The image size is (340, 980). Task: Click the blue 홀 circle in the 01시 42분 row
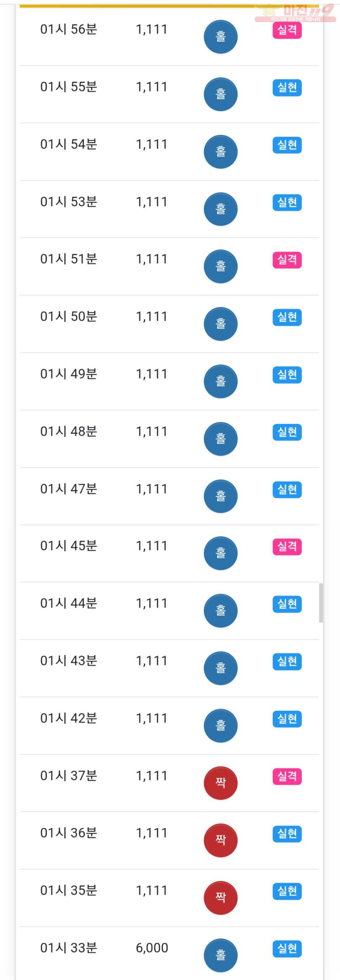[221, 726]
